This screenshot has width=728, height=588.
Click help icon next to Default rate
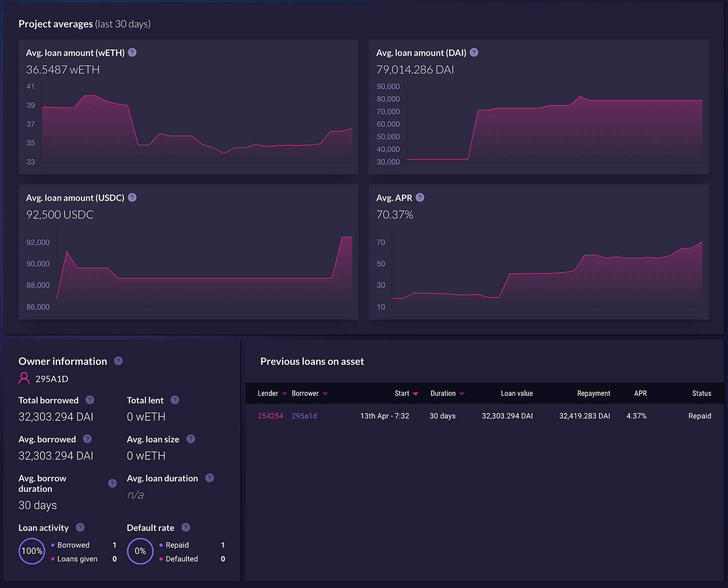185,527
